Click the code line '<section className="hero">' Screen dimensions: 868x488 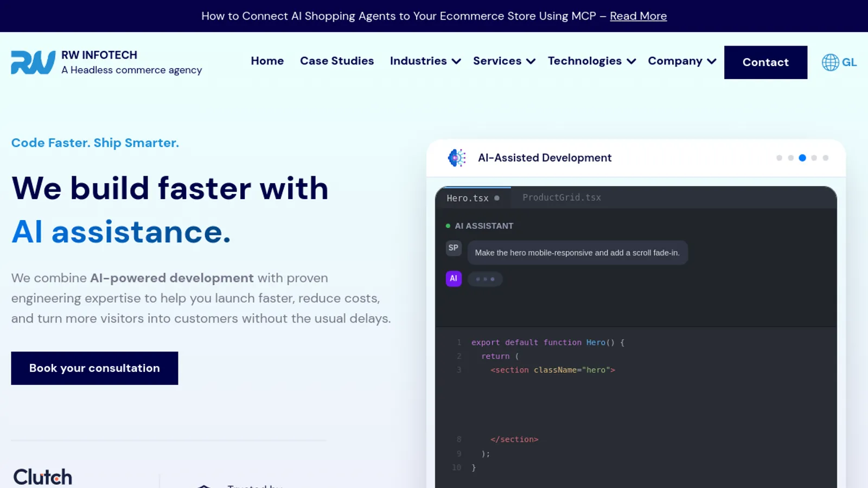pos(553,370)
